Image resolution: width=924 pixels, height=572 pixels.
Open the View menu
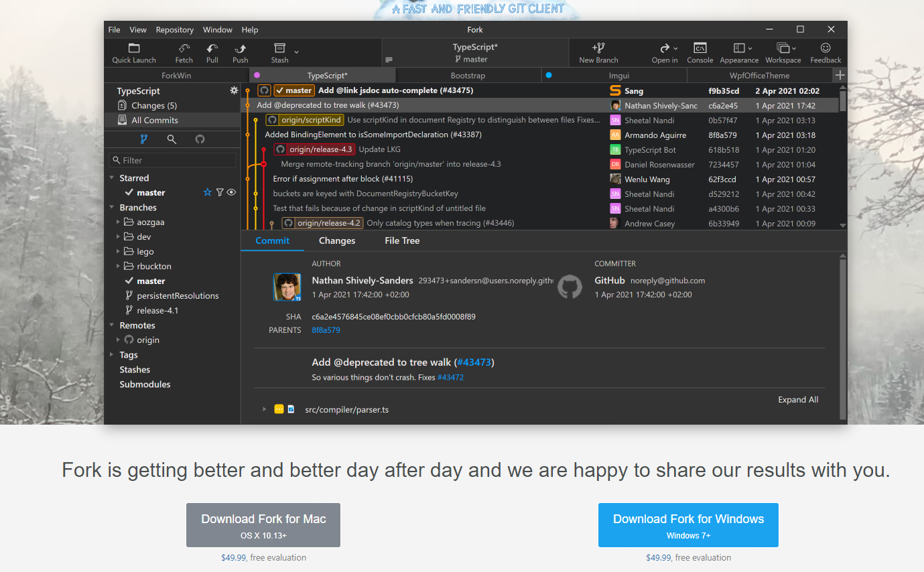point(138,29)
